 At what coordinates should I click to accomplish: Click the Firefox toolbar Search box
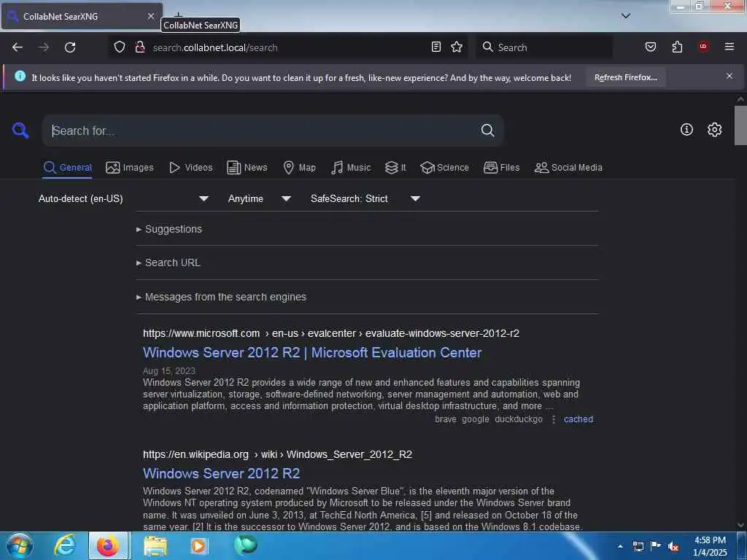pos(543,47)
